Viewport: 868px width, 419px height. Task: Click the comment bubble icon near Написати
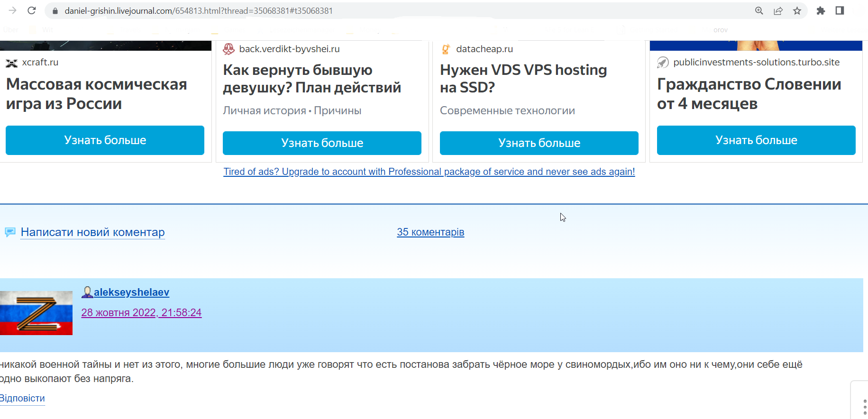pos(10,232)
